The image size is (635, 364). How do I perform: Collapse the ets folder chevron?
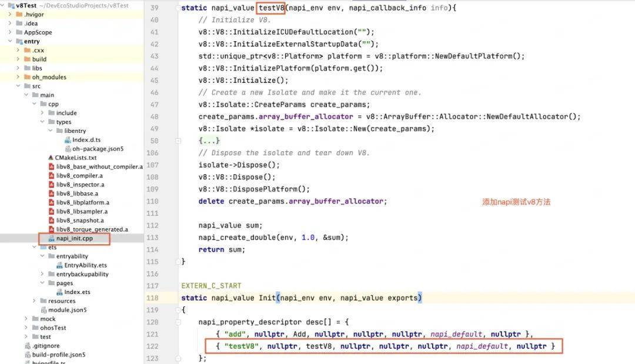(x=35, y=247)
